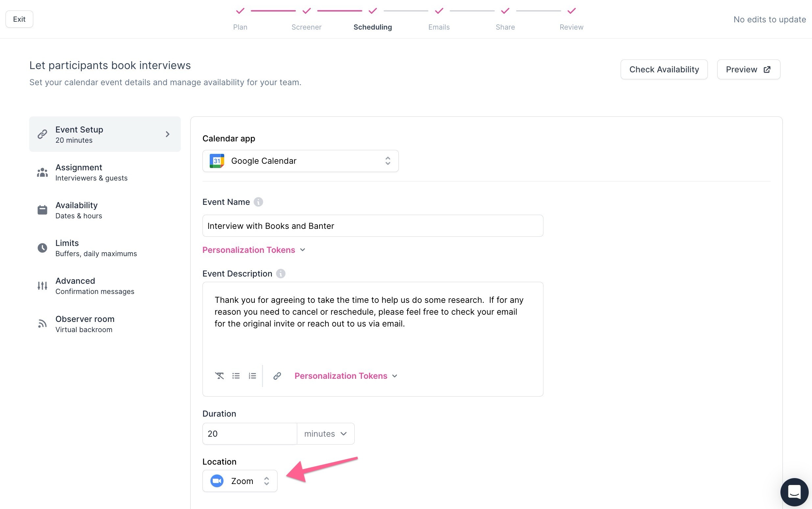Expand Personalization Tokens below Event Name

(254, 250)
